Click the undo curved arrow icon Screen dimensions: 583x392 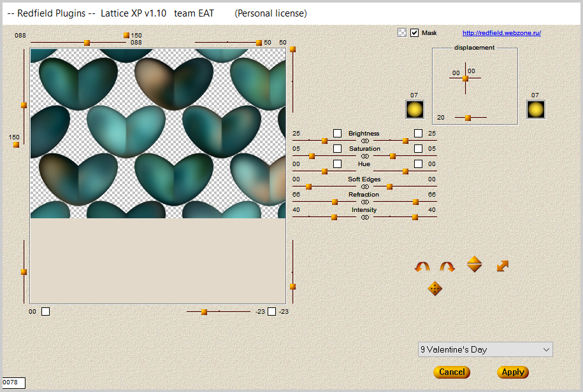pyautogui.click(x=422, y=267)
